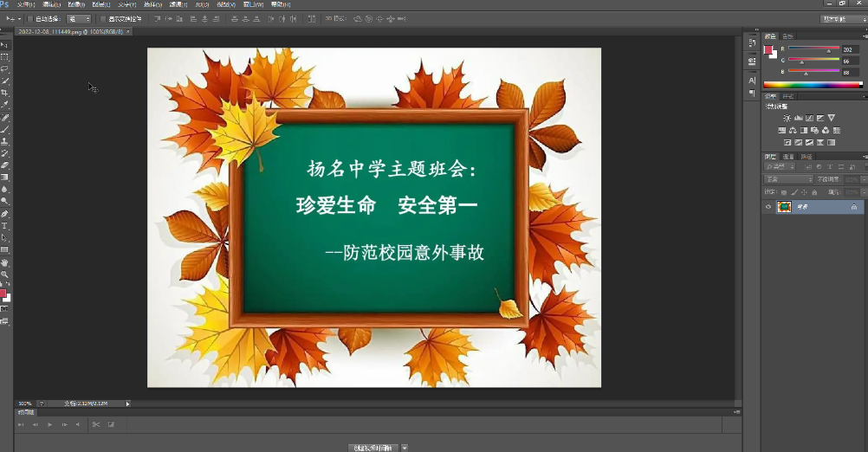Viewport: 868px width, 452px height.
Task: Open the File menu
Action: click(x=25, y=4)
